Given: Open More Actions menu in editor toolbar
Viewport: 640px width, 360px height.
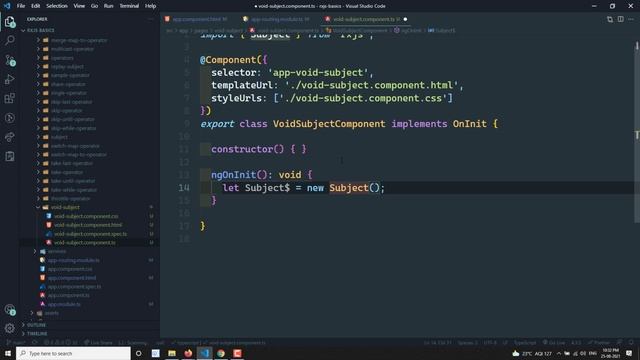Looking at the screenshot, I should point(631,19).
